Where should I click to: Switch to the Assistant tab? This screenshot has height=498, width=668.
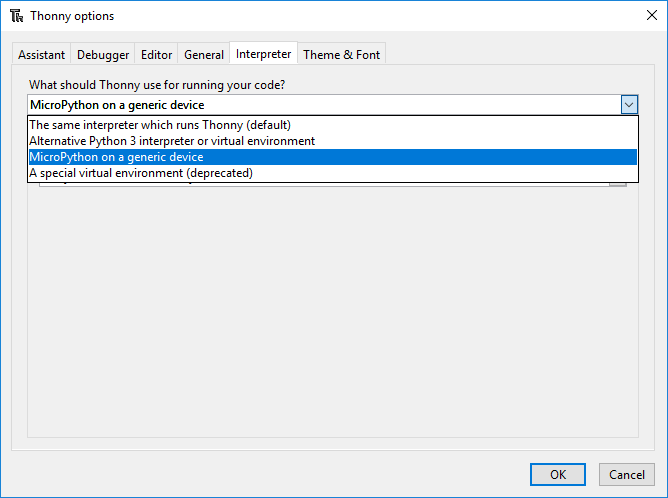pos(41,55)
